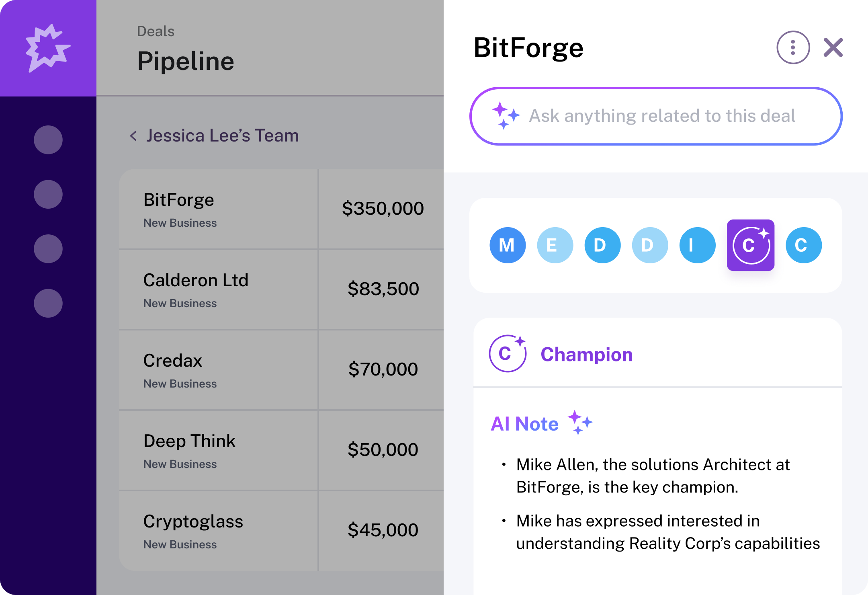868x595 pixels.
Task: Go back using the chevron before Jessica Lee's Team
Action: coord(133,136)
